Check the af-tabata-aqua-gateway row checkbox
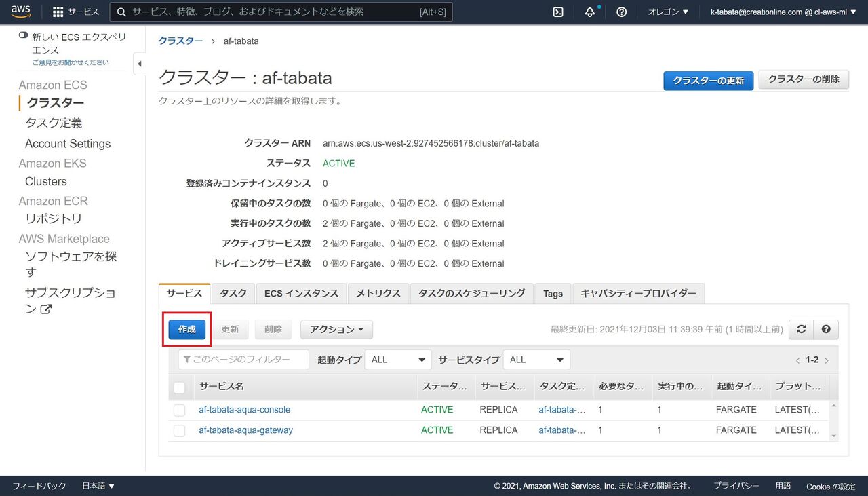Viewport: 868px width, 496px height. (179, 431)
